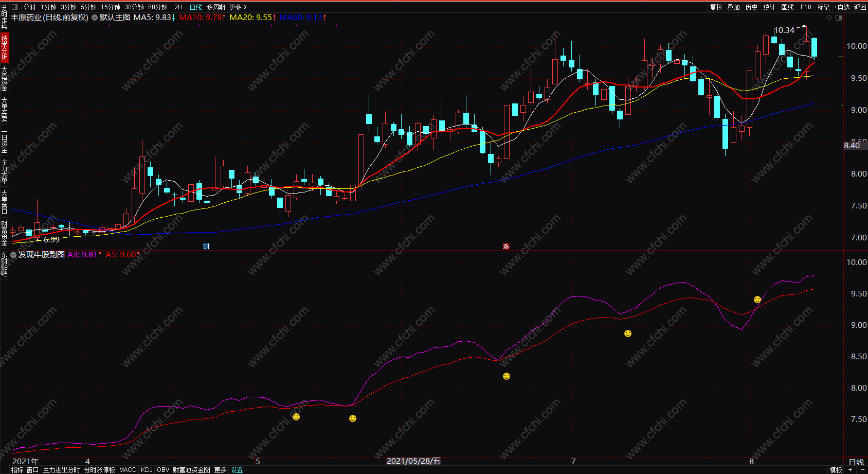Switch sub-chart to MACD
Screen dimensions: 868x474
[128, 470]
